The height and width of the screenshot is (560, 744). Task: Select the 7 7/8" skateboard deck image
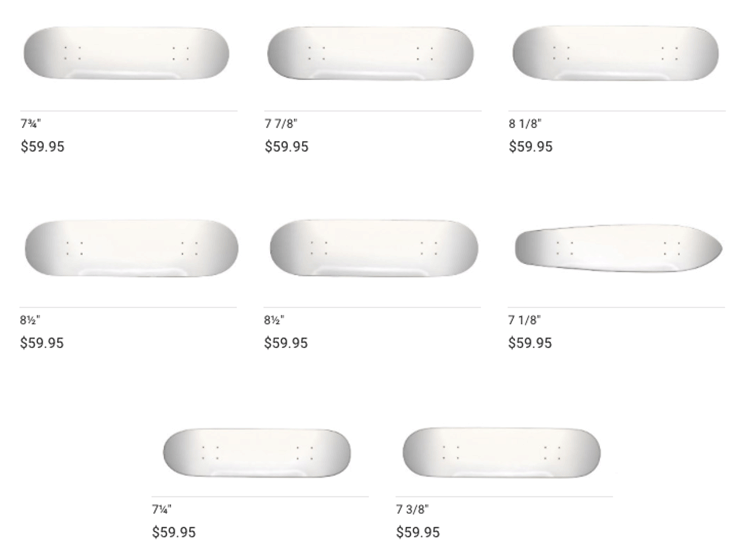click(x=371, y=53)
